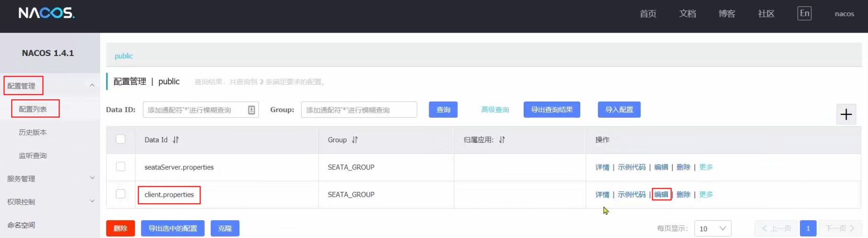This screenshot has width=868, height=238.
Task: Click the icon inside Data ID field
Action: pyautogui.click(x=251, y=110)
